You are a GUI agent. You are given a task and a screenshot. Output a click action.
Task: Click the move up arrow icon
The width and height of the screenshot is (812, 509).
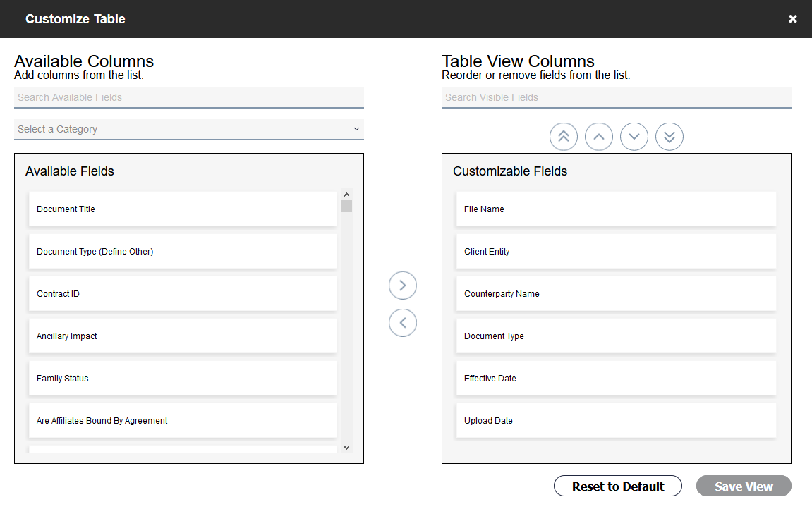coord(599,137)
